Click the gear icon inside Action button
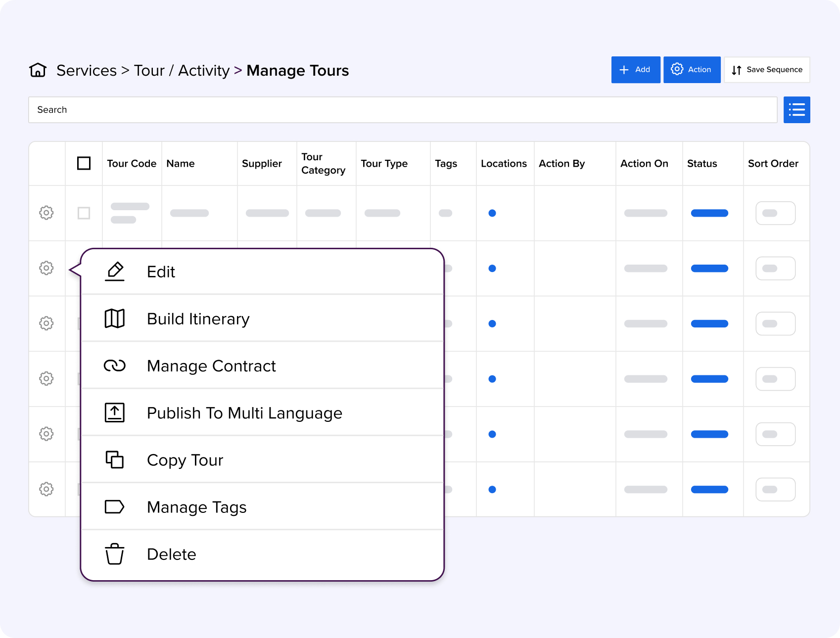 pos(677,69)
